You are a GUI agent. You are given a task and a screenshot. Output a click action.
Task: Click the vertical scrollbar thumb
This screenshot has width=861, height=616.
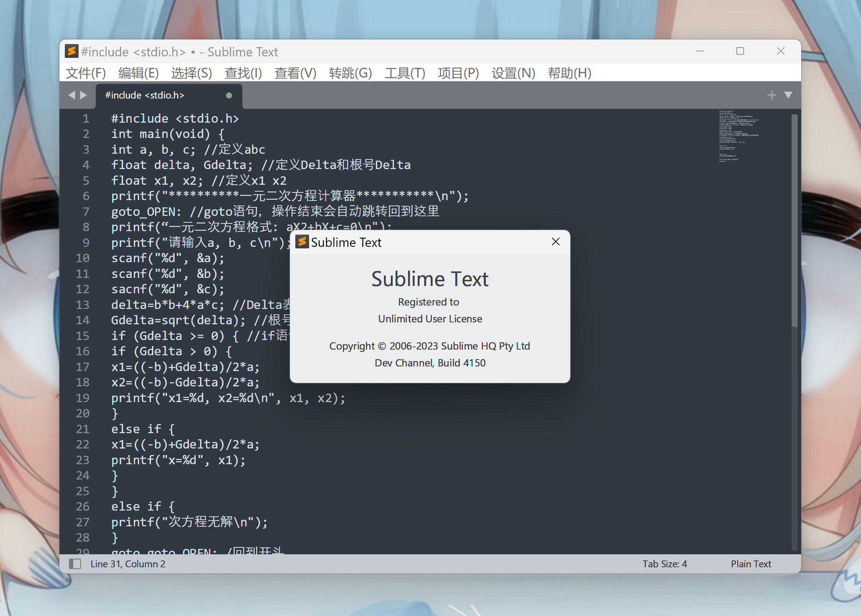click(794, 220)
